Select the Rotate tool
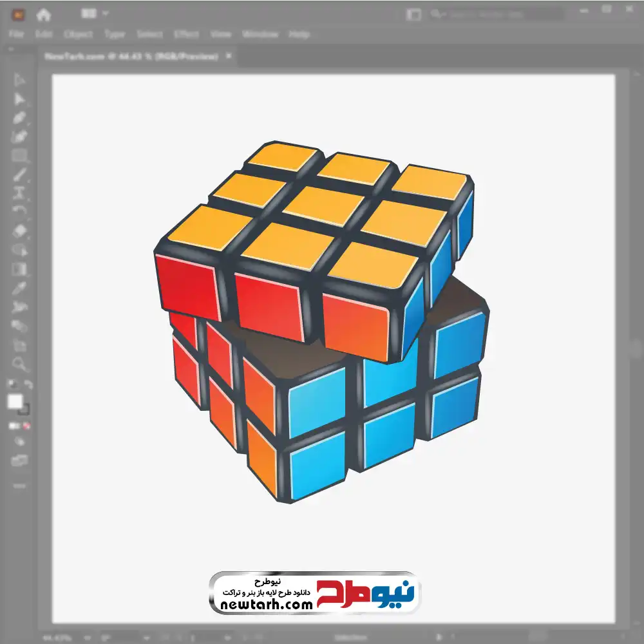Screen dimensions: 644x644 [x=19, y=212]
